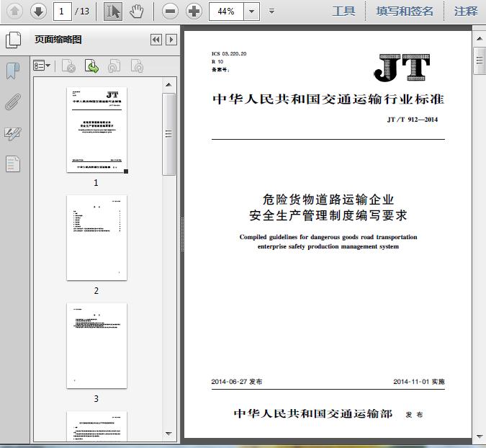Screen dimensions: 486x448
Task: Open the 注释 pane
Action: (466, 11)
